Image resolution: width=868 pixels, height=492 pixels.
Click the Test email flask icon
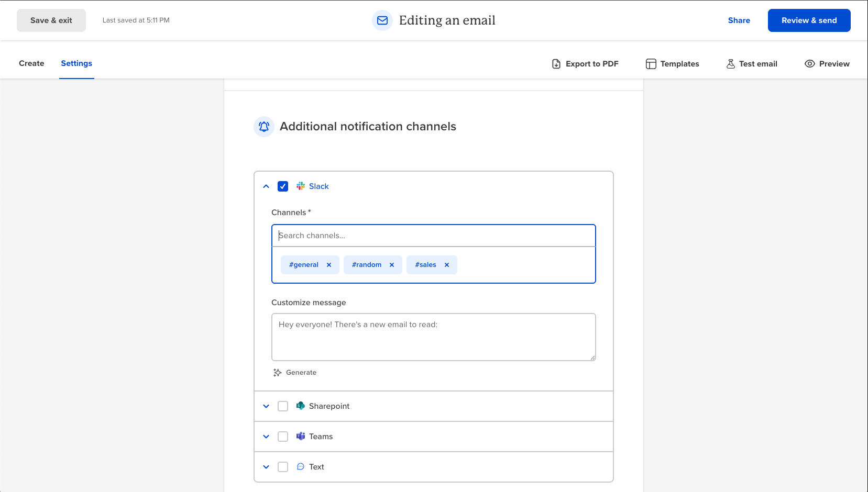pos(731,64)
